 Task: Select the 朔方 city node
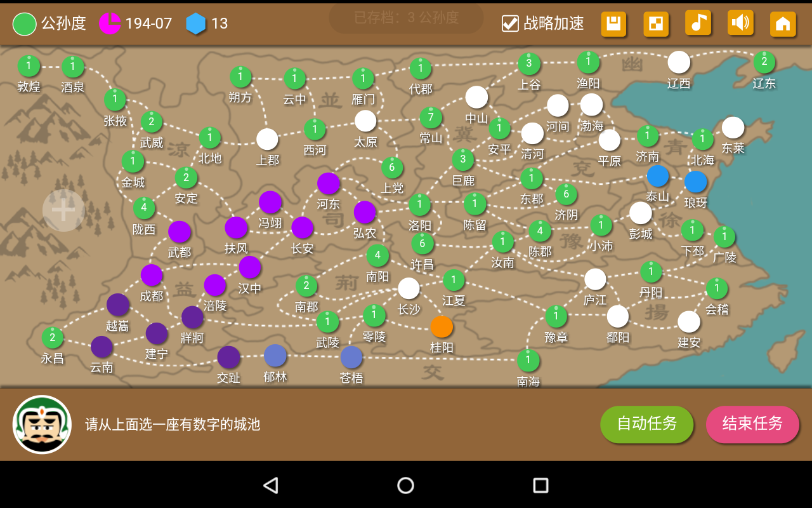click(x=240, y=77)
